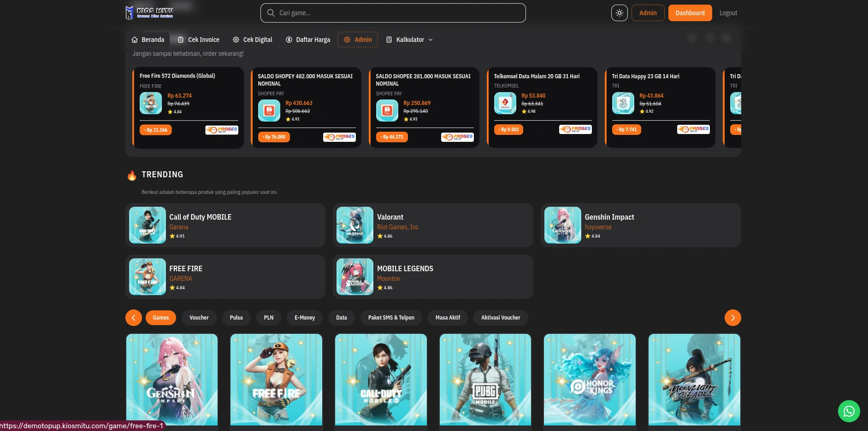Select the Games category tab
Image resolution: width=868 pixels, height=431 pixels.
[161, 318]
